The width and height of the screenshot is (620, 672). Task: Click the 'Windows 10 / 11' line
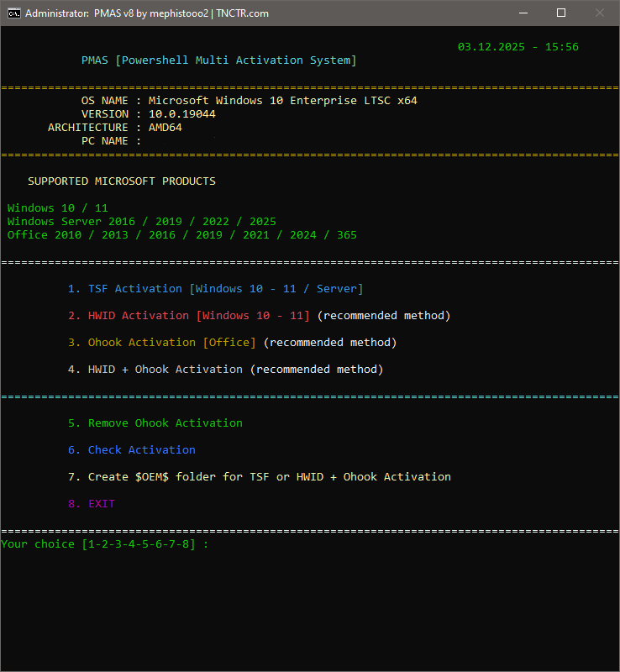coord(57,208)
